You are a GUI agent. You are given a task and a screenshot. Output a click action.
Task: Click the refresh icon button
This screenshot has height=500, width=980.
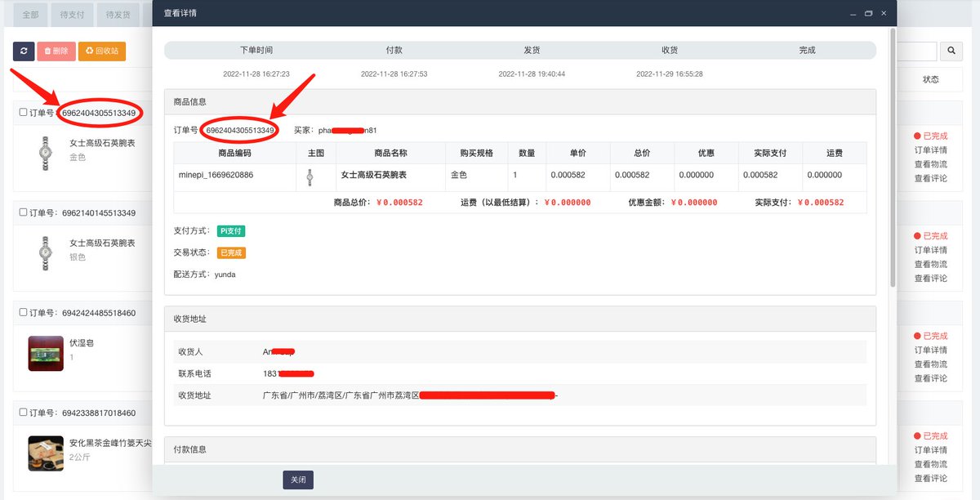[24, 51]
